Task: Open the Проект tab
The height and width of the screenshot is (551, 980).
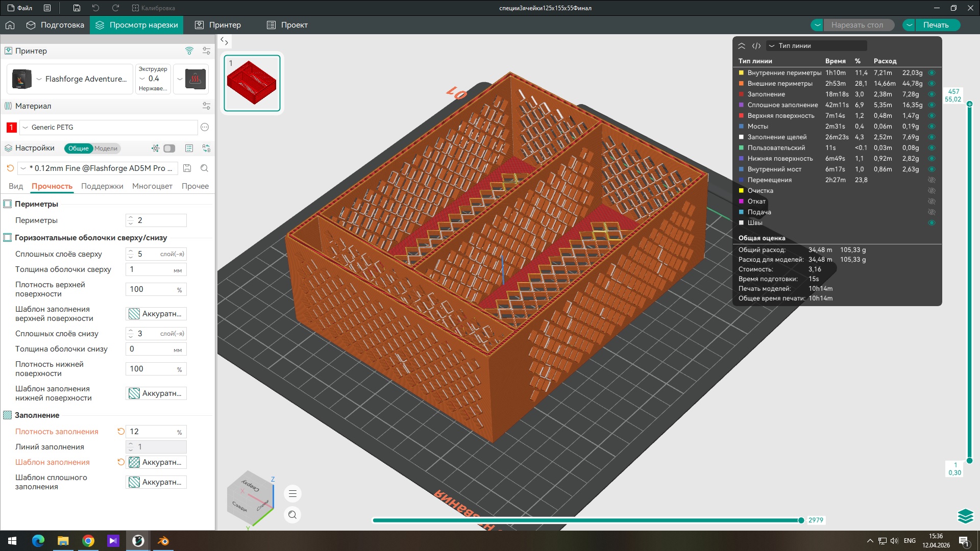Action: (x=287, y=25)
